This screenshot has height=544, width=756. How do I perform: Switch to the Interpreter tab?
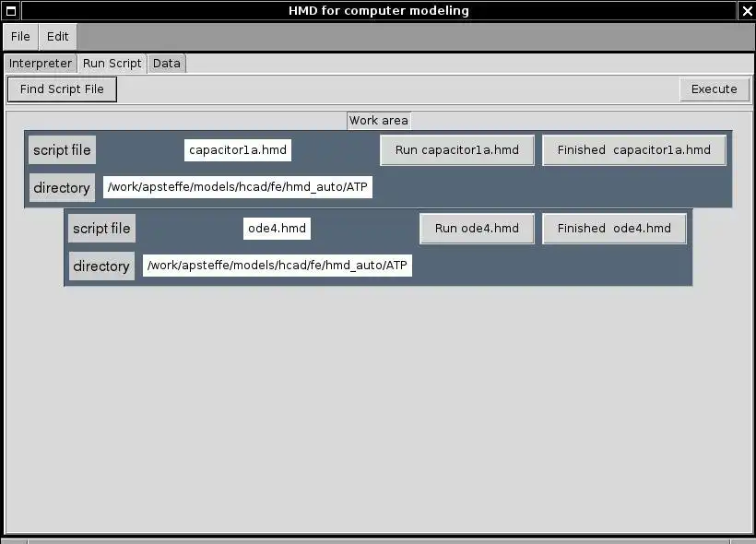point(41,64)
